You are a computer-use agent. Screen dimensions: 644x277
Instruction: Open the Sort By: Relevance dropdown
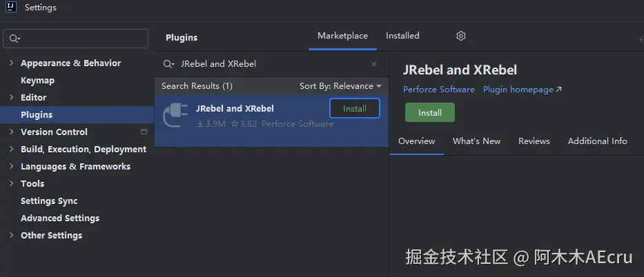340,86
